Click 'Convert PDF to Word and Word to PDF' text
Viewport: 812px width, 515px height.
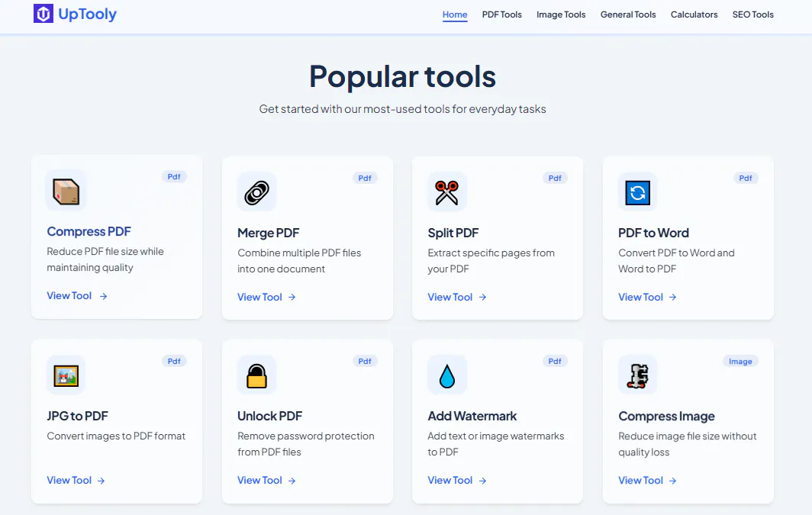click(x=676, y=261)
